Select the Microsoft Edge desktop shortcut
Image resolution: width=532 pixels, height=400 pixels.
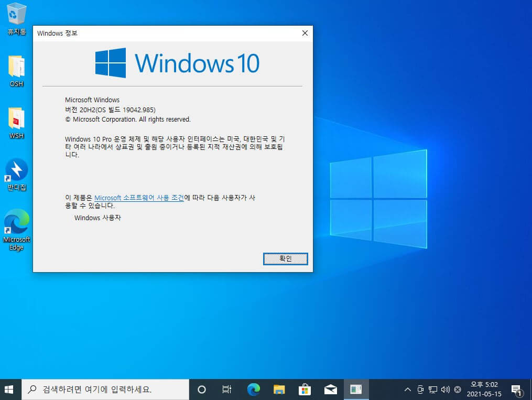point(16,230)
